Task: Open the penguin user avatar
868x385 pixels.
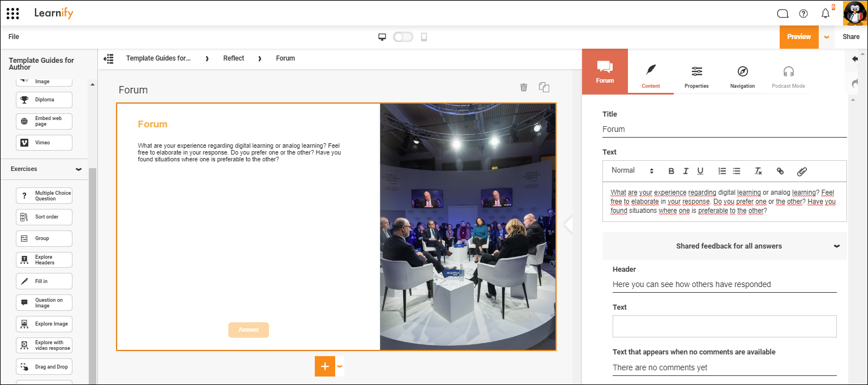Action: tap(854, 13)
